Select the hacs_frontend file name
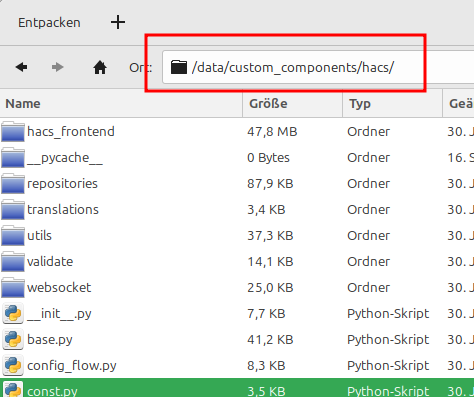This screenshot has width=474, height=397. click(71, 132)
